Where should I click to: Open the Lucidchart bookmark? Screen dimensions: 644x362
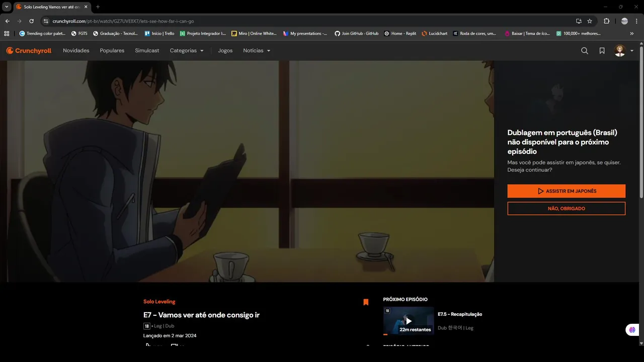pos(435,34)
